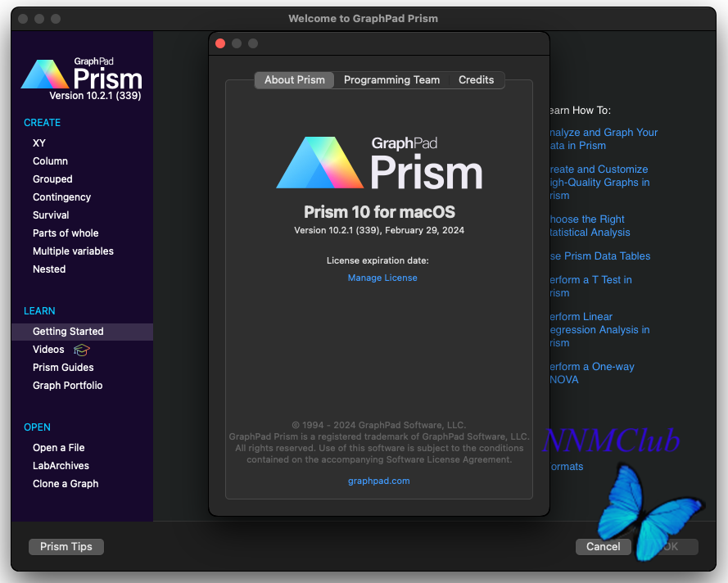
Task: Select Column in the Create list
Action: click(50, 161)
